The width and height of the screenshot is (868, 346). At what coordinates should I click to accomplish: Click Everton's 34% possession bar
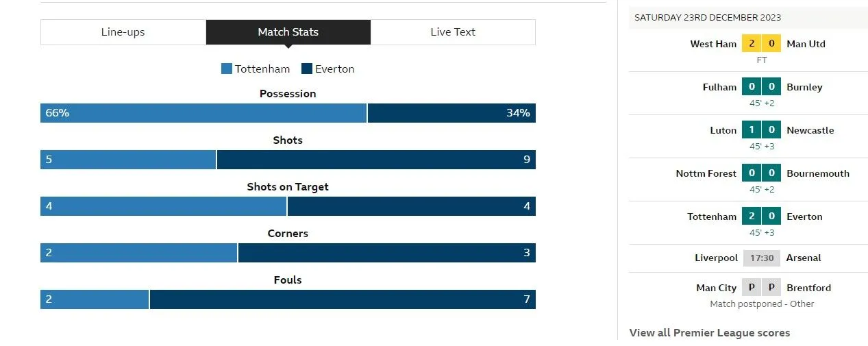click(x=451, y=113)
